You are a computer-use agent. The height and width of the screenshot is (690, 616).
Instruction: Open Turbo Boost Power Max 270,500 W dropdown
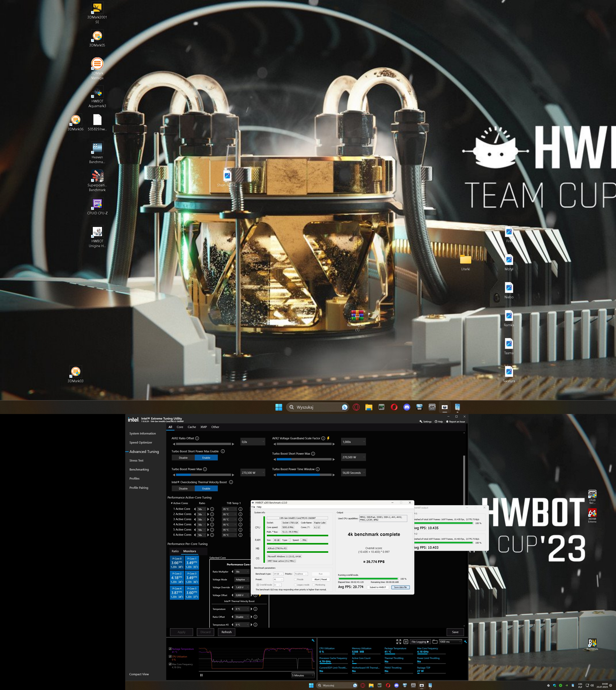(x=252, y=473)
